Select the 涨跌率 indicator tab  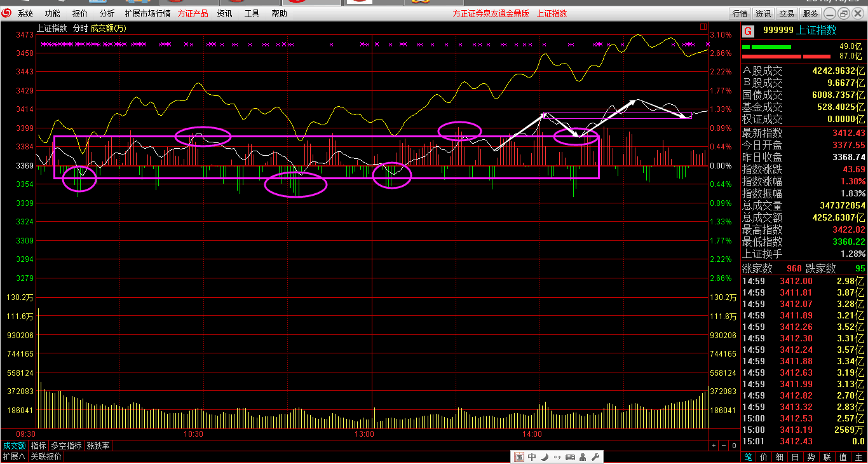coord(98,446)
